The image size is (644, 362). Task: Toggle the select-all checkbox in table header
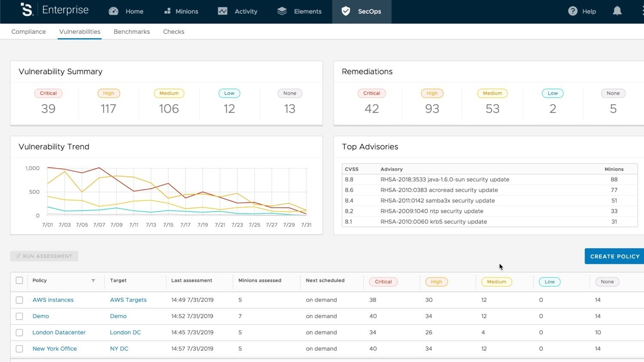[x=19, y=280]
